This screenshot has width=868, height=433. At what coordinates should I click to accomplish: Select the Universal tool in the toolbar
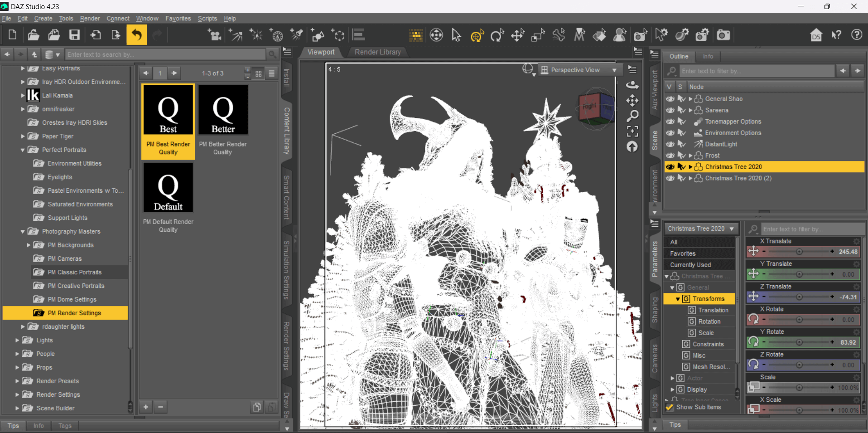click(x=477, y=35)
